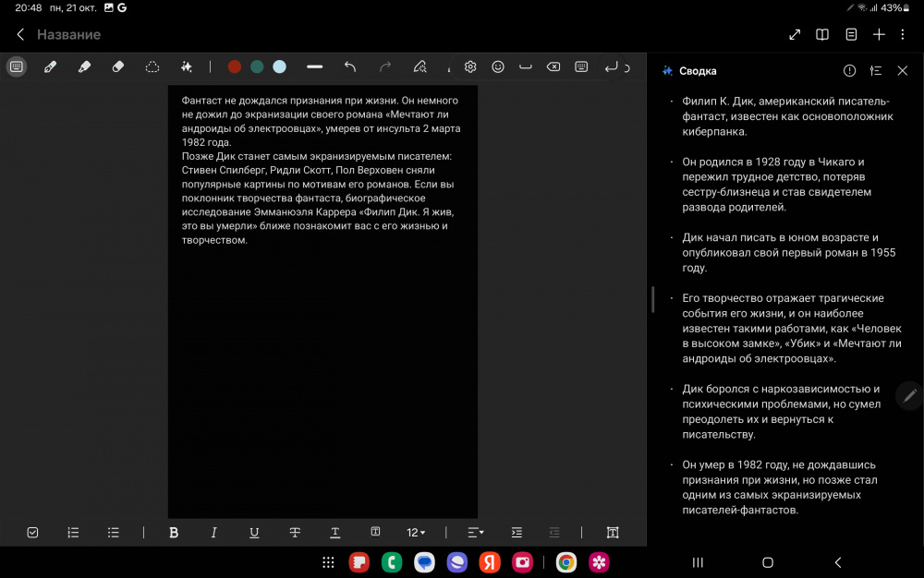Image resolution: width=924 pixels, height=578 pixels.
Task: Launch Chrome from the taskbar
Action: click(x=566, y=562)
